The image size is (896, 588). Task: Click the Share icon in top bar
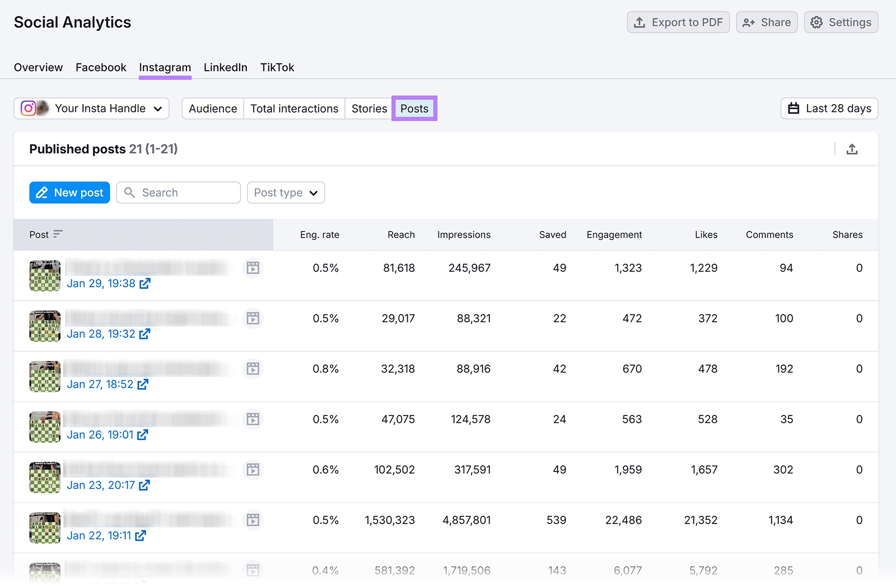[x=749, y=22]
